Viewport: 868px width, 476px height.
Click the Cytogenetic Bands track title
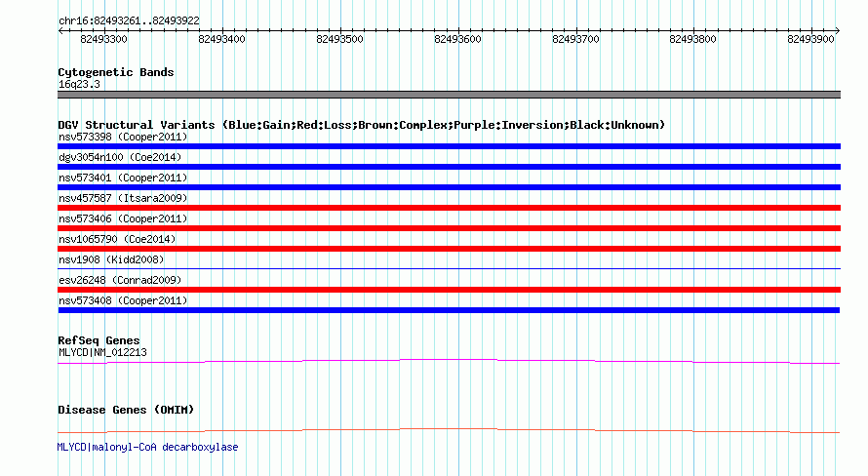[x=116, y=72]
